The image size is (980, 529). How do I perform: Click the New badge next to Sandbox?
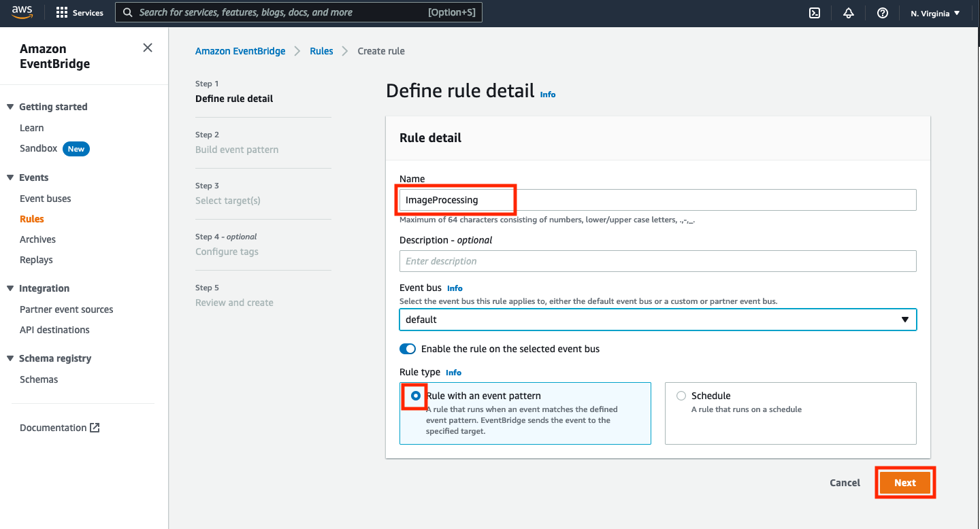click(x=76, y=149)
